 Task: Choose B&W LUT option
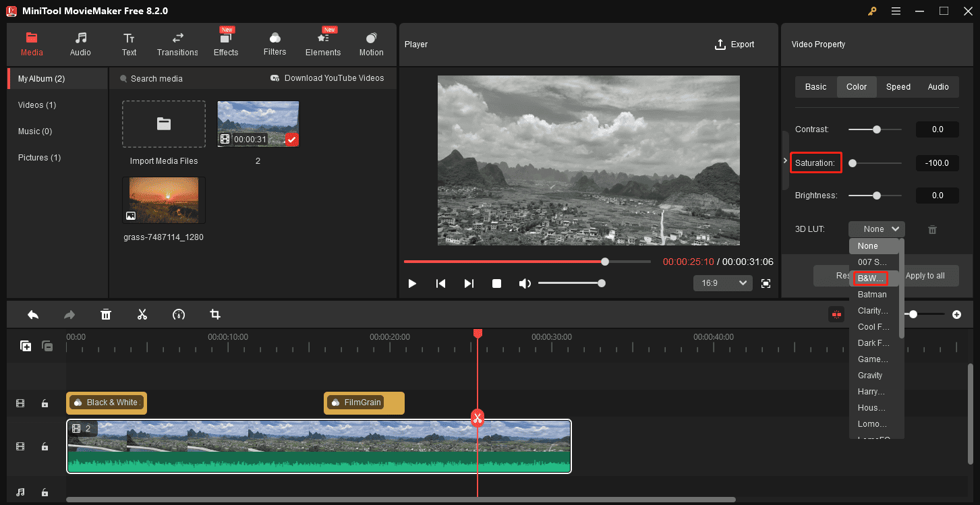pyautogui.click(x=874, y=278)
